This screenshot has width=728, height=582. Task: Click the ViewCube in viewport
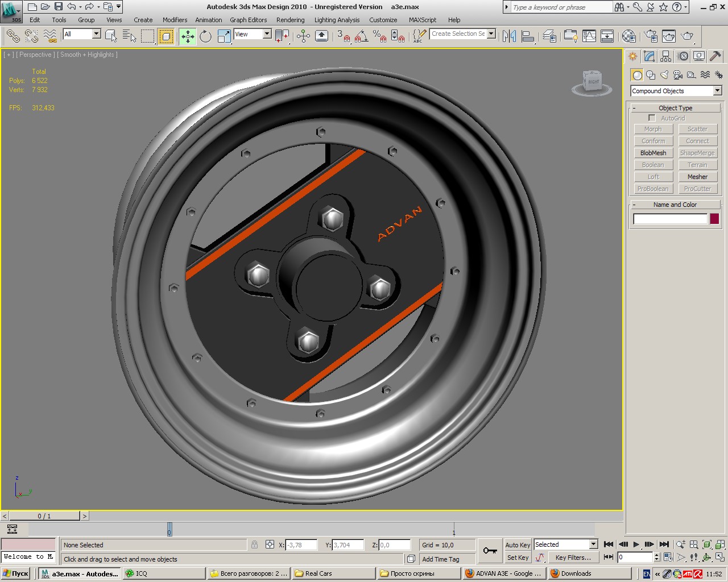click(x=592, y=83)
